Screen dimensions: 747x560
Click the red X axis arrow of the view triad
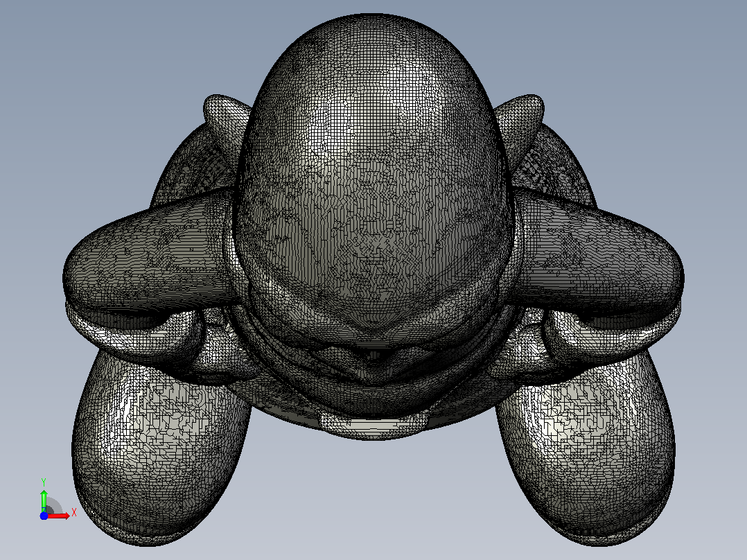58,516
